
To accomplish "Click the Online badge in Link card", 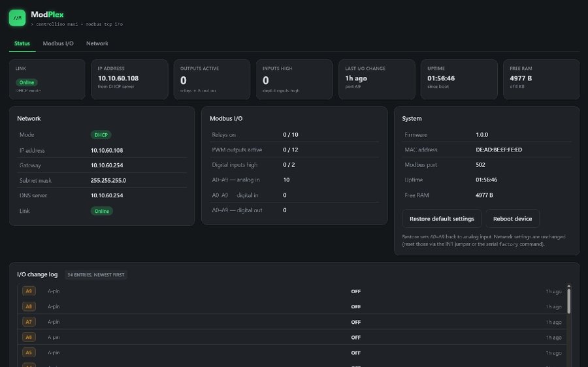I will [x=27, y=82].
